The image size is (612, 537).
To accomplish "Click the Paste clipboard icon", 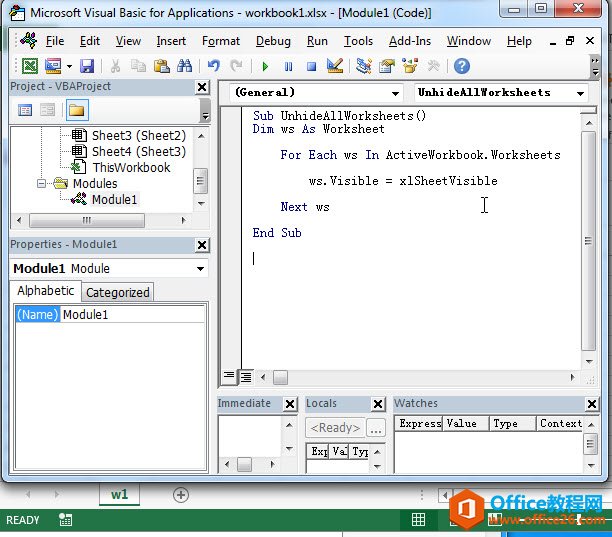I will [161, 66].
